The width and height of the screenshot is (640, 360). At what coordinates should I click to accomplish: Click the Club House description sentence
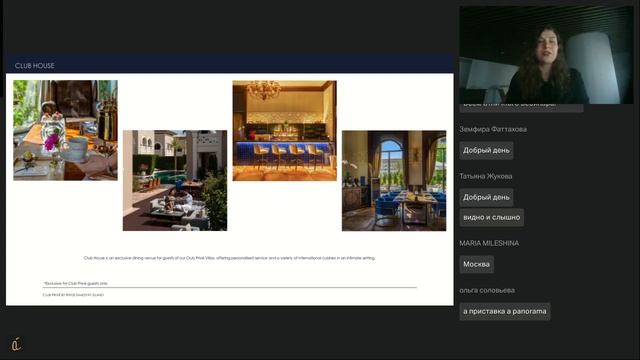[x=229, y=258]
